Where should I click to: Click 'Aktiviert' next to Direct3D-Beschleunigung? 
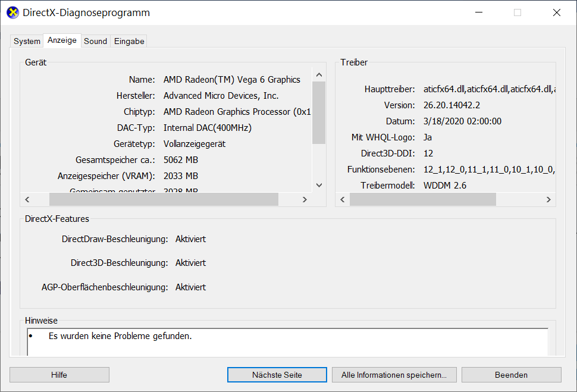190,263
